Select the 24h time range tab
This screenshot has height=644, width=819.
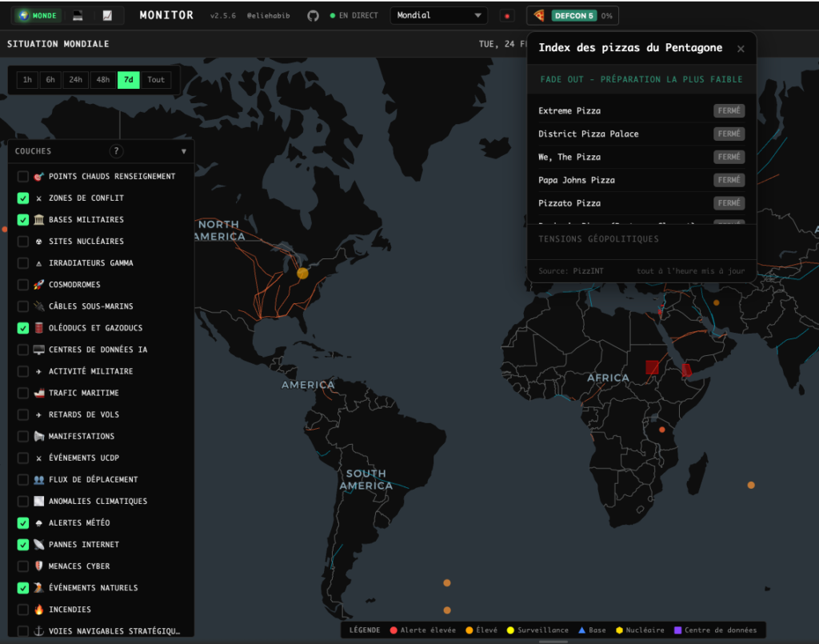(75, 79)
